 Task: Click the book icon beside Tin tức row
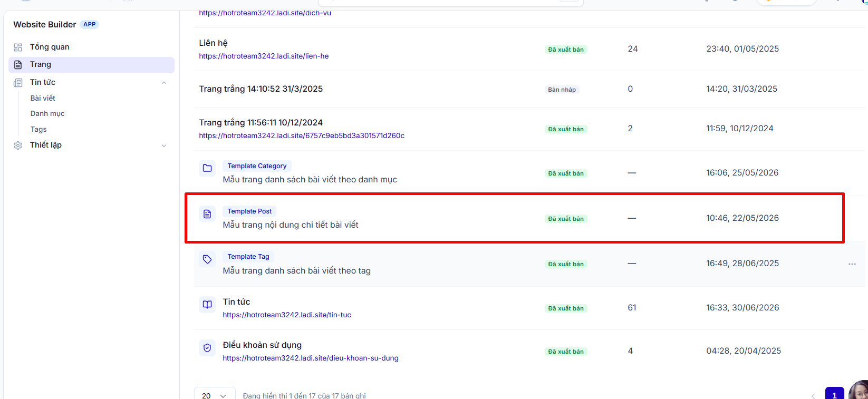(x=207, y=304)
